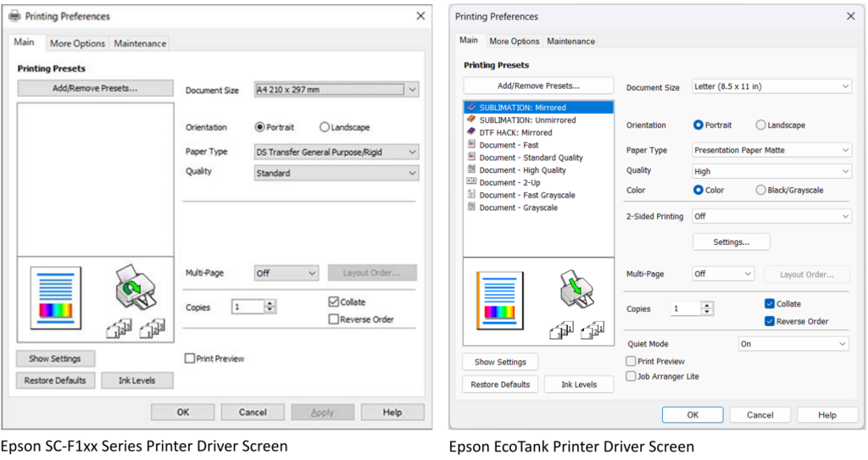Click the Copies input field in SC-F1xx dialog

point(248,307)
